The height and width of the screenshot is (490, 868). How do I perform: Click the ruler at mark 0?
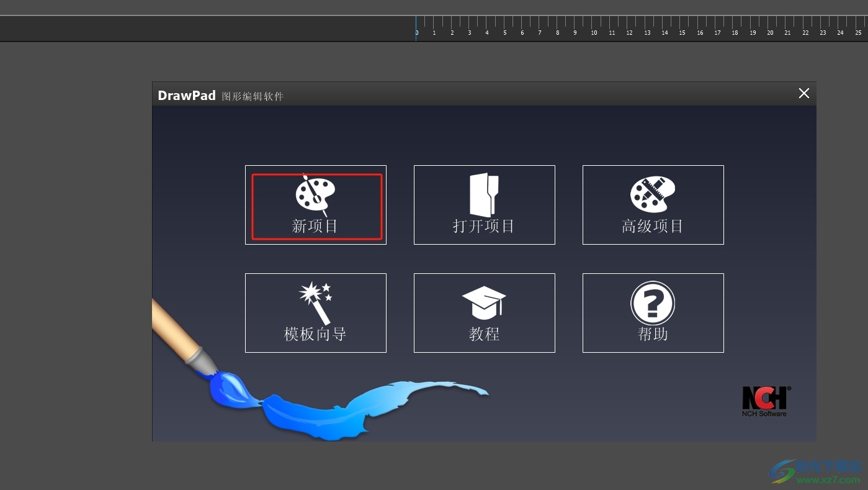[416, 29]
